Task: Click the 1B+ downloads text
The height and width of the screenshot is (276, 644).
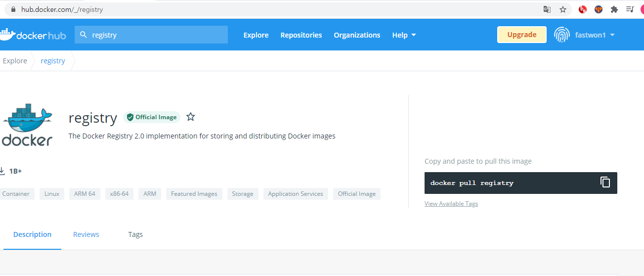Action: [x=15, y=171]
